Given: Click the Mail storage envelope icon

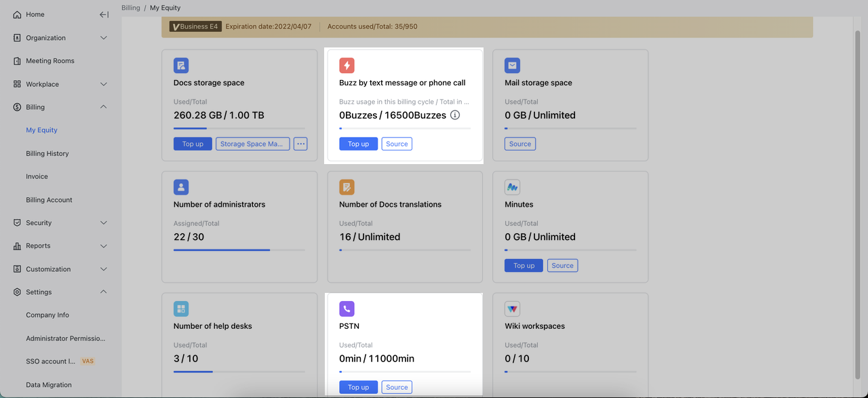Looking at the screenshot, I should 512,65.
